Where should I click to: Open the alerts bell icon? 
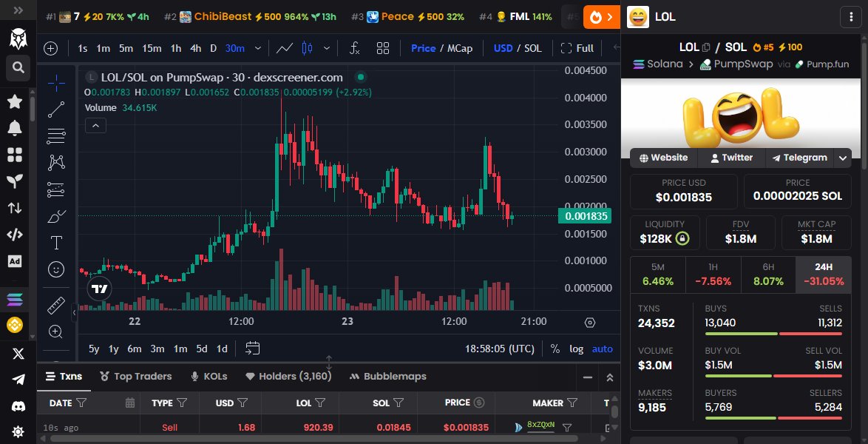tap(15, 128)
